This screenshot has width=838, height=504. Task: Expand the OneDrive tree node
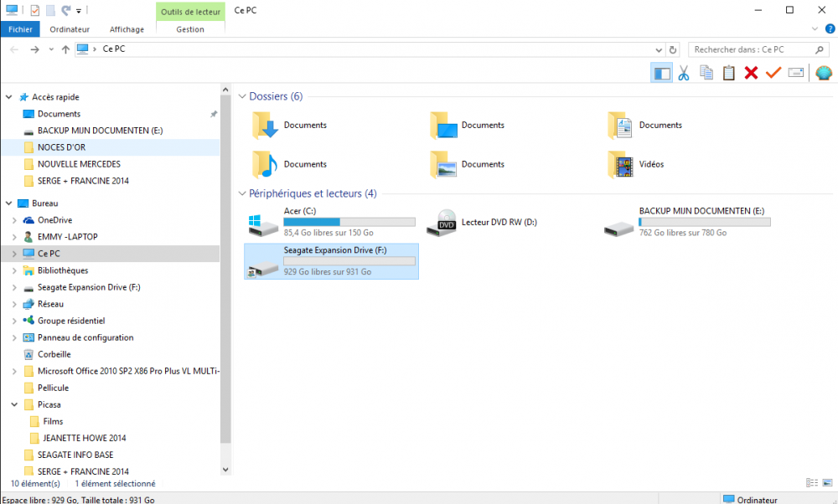coord(14,220)
